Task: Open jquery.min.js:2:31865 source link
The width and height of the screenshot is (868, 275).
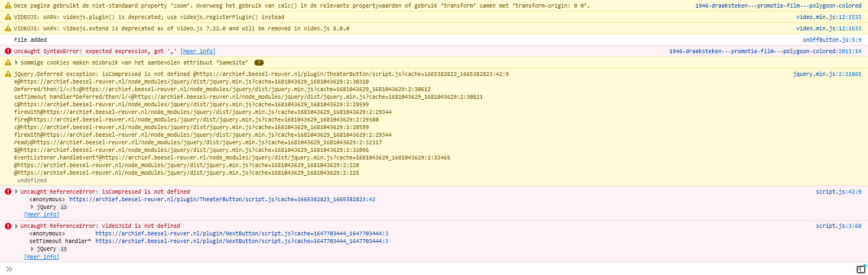Action: point(827,74)
